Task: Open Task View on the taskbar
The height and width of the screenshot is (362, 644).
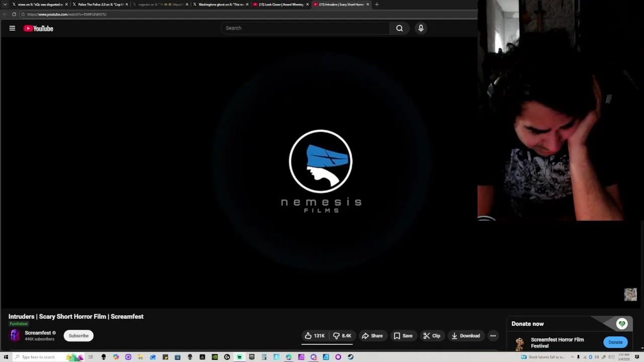Action: [91, 357]
